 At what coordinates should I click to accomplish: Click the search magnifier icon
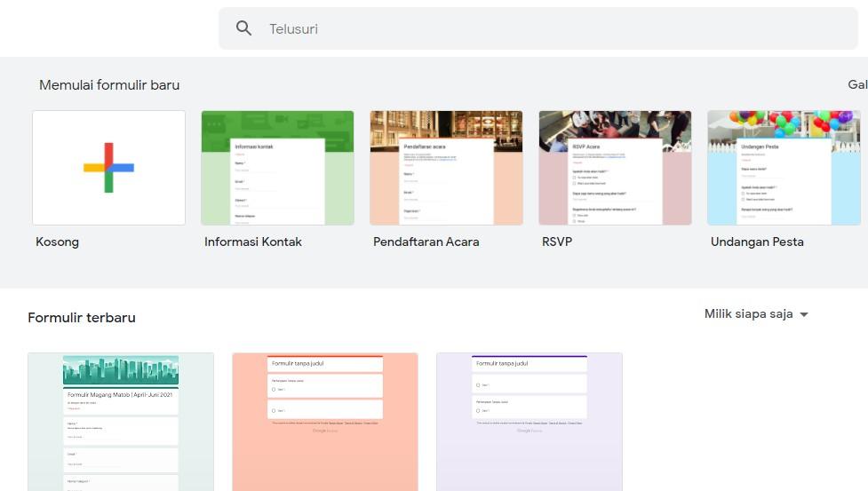click(x=243, y=28)
